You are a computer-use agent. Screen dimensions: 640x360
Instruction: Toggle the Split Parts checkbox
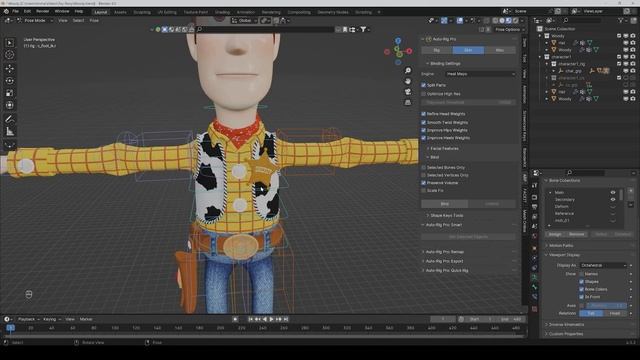pos(424,85)
